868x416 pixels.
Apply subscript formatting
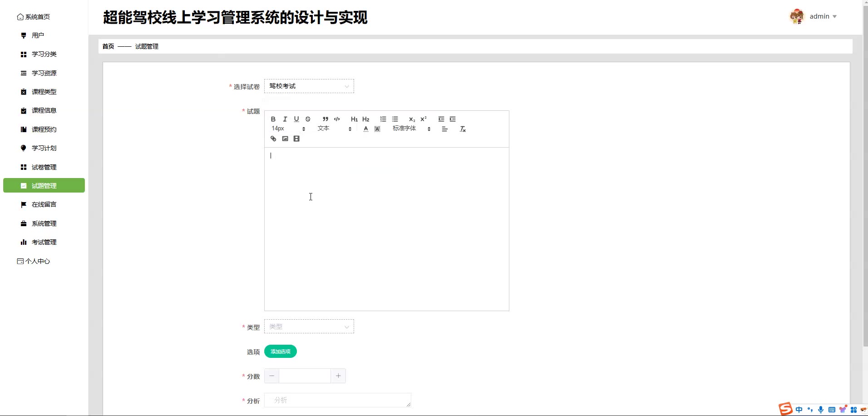412,119
